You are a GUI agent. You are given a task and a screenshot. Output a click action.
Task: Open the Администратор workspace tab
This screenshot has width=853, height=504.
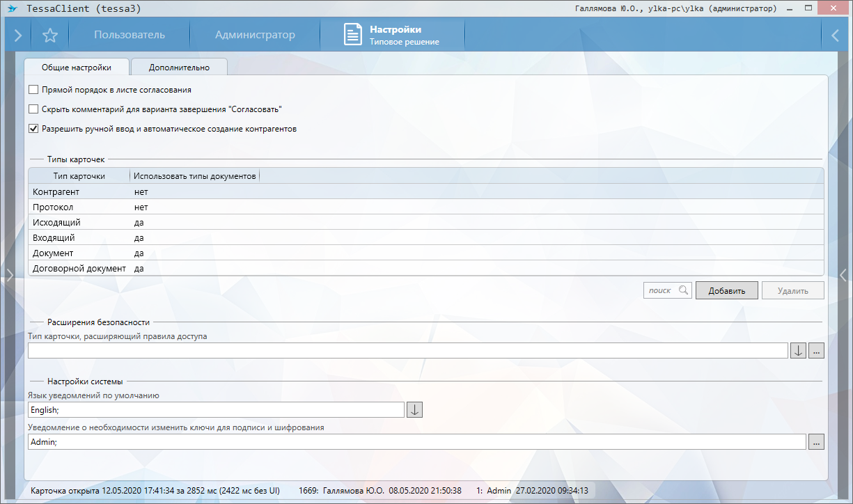[x=255, y=36]
